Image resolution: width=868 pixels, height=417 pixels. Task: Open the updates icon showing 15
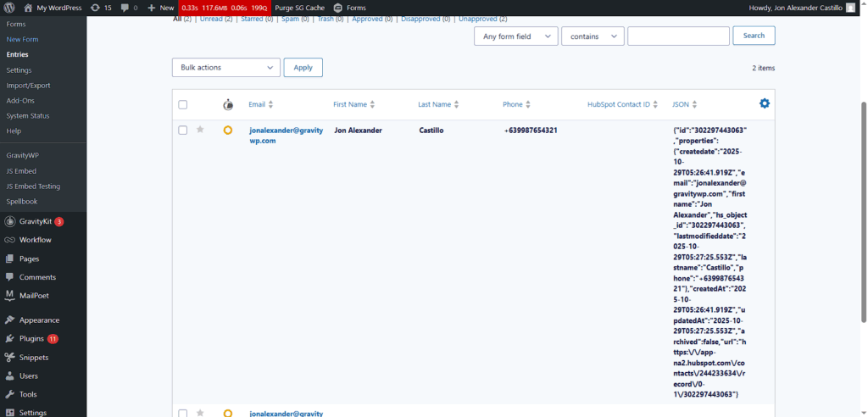(x=95, y=8)
